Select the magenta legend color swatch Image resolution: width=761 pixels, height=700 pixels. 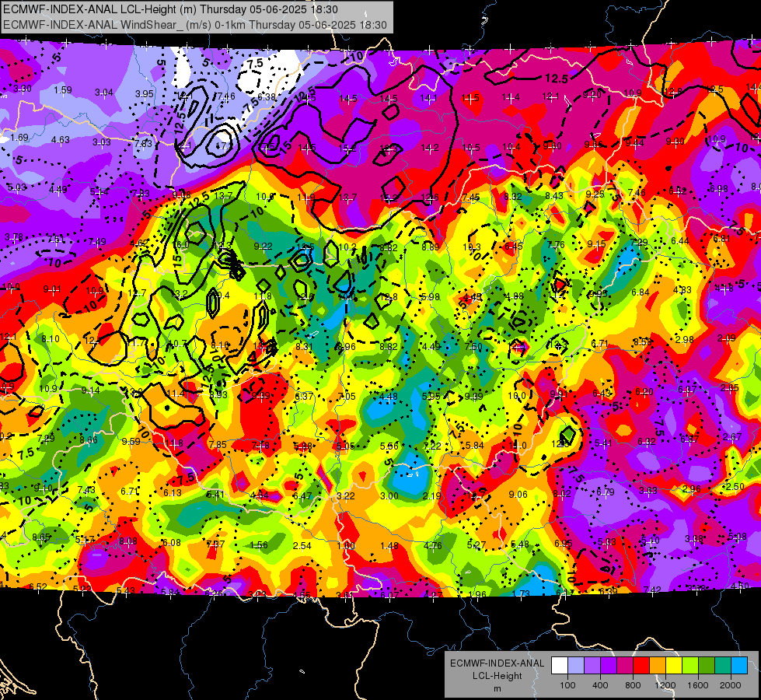(625, 666)
